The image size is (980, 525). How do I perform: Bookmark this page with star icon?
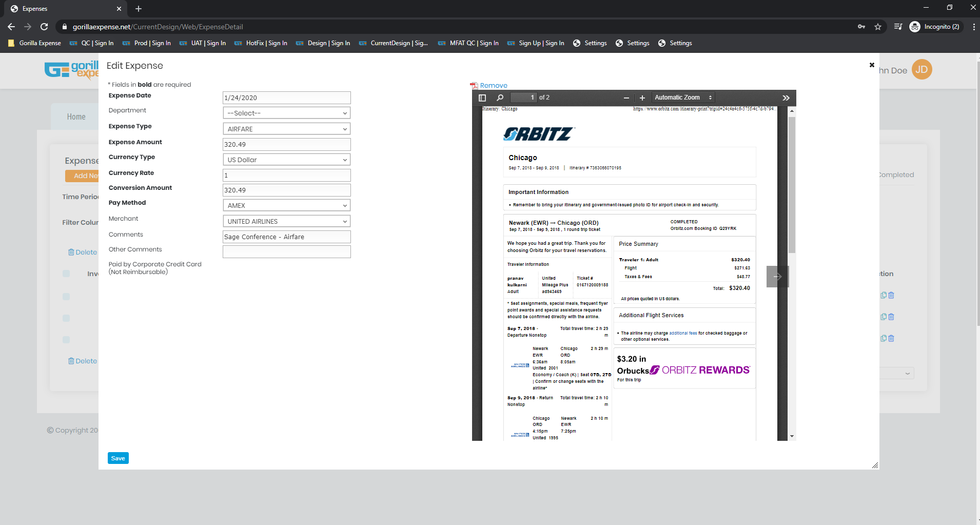878,27
